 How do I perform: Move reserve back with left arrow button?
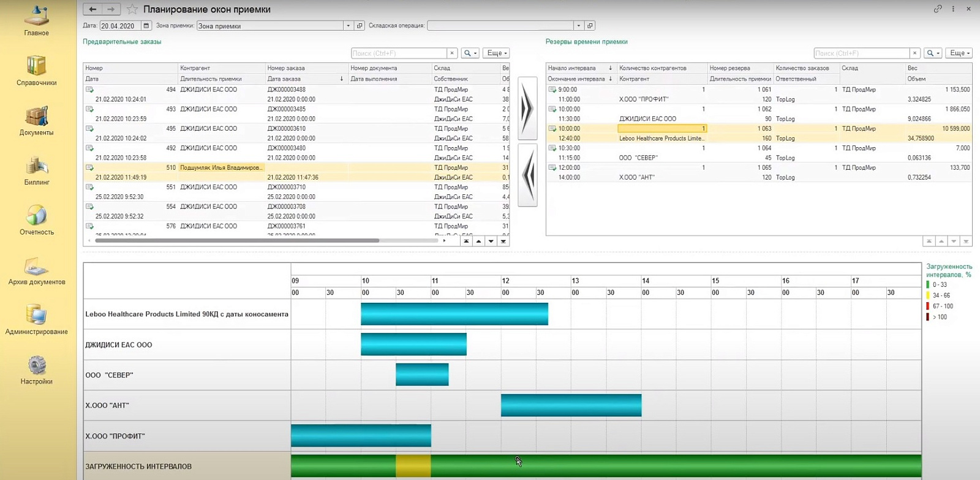tap(527, 175)
